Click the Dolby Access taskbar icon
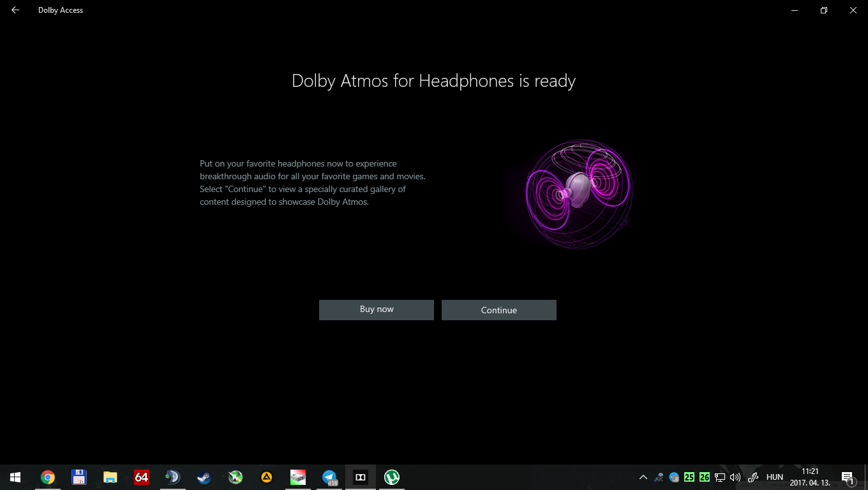 click(361, 477)
